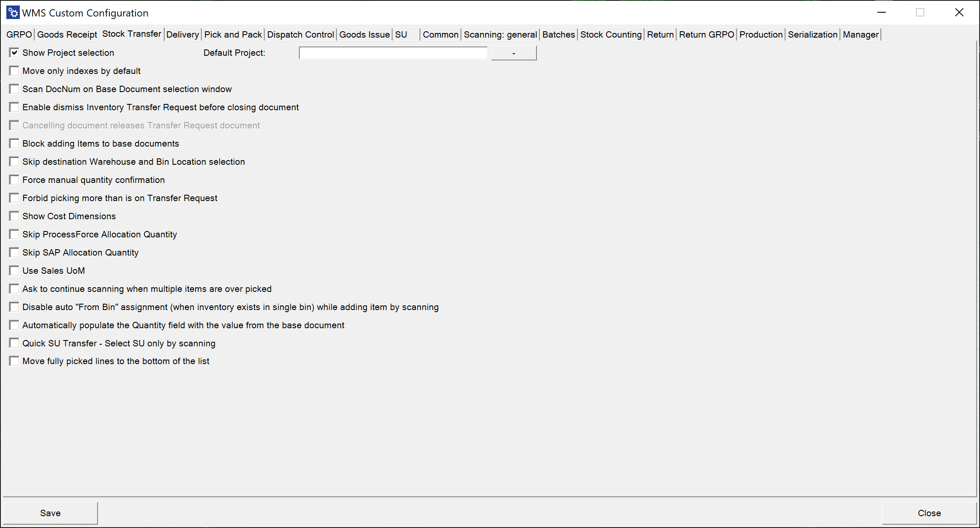Screen dimensions: 980x528
Task: Tick Move fully picked lines to bottom
Action: [14, 361]
